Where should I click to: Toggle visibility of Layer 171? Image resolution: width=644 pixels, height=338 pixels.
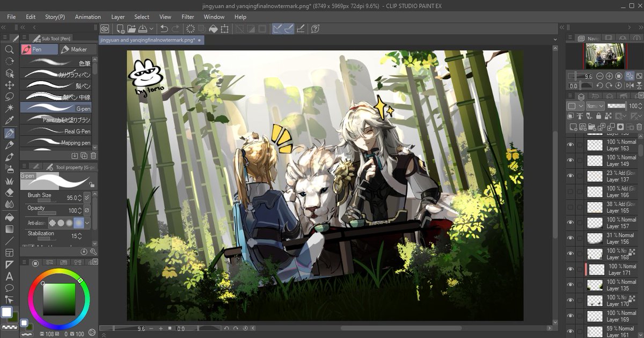pyautogui.click(x=570, y=269)
